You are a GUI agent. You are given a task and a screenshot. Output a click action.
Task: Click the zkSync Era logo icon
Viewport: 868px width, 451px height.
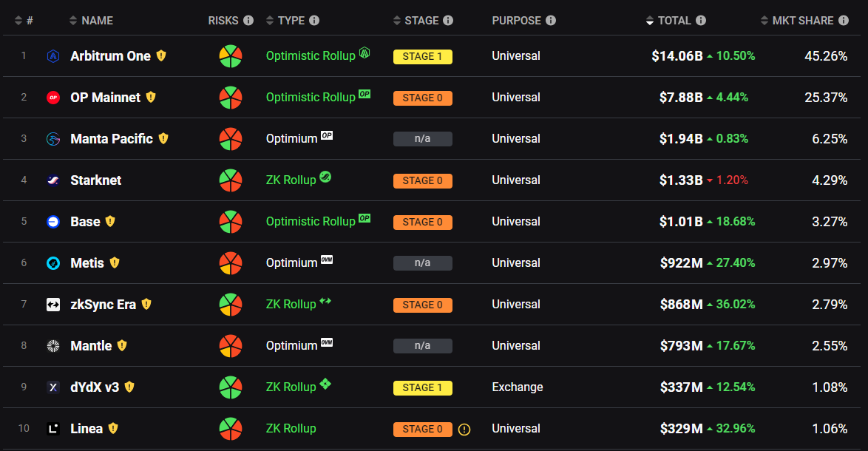(x=52, y=305)
